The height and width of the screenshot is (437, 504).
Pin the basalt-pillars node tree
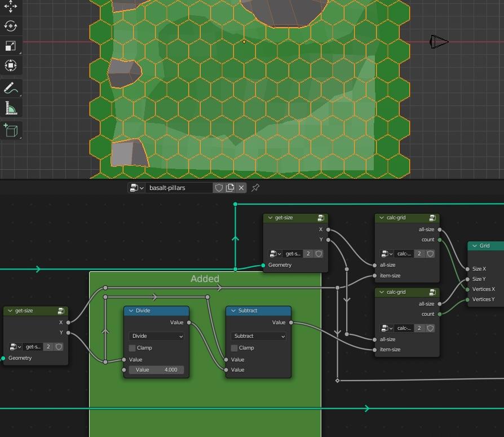(255, 188)
